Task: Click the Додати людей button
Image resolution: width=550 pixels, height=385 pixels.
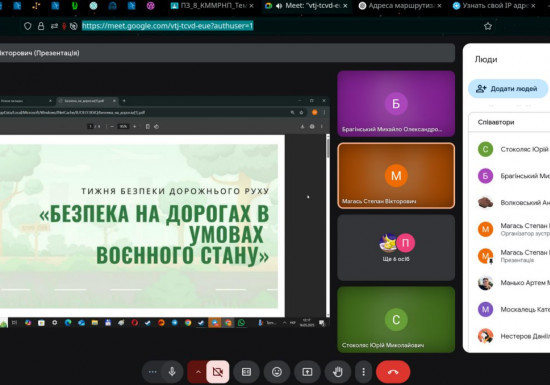Action: click(x=508, y=89)
